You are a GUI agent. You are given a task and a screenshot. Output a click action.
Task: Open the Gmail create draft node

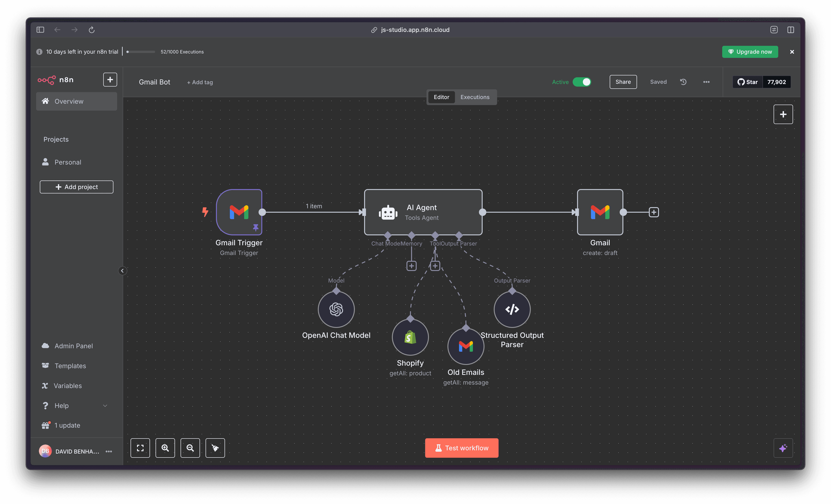coord(600,212)
